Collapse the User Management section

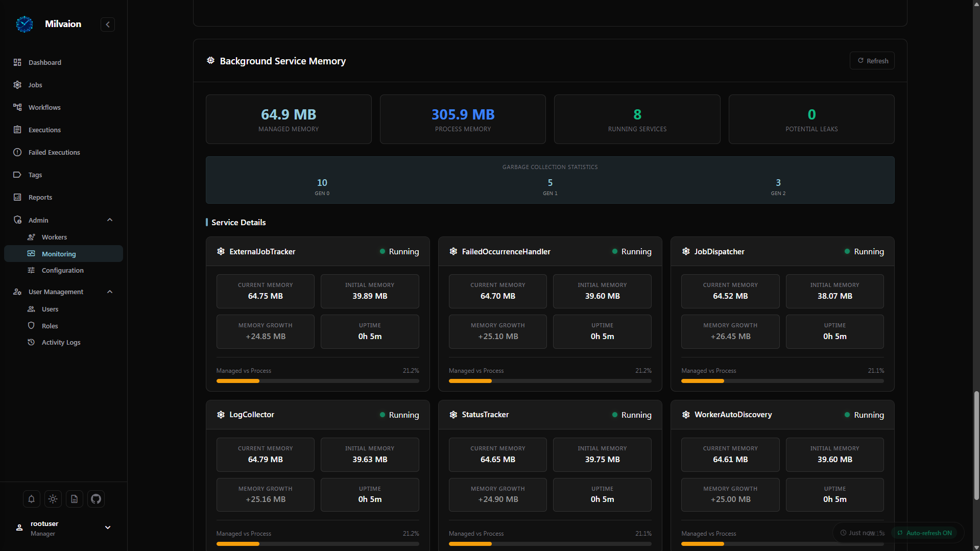tap(110, 292)
